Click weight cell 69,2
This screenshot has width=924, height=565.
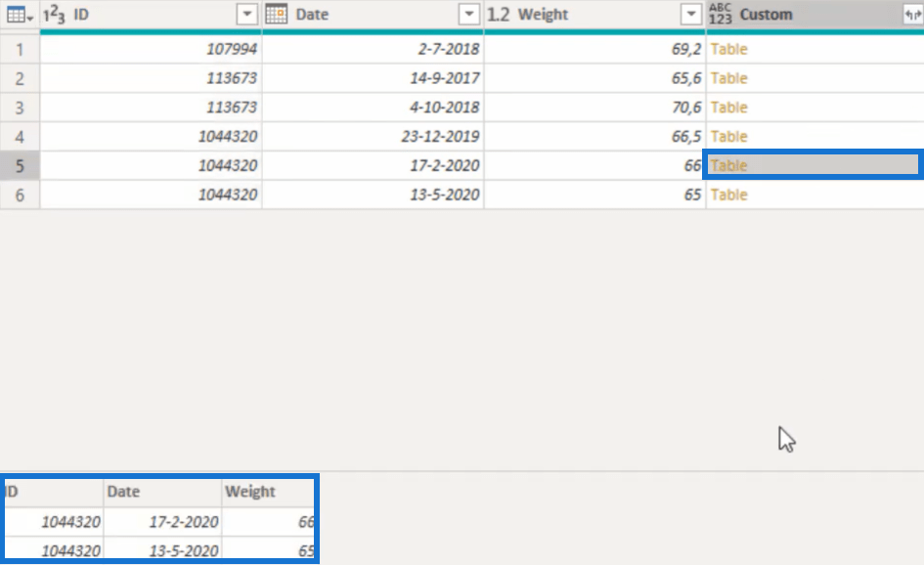tap(594, 49)
